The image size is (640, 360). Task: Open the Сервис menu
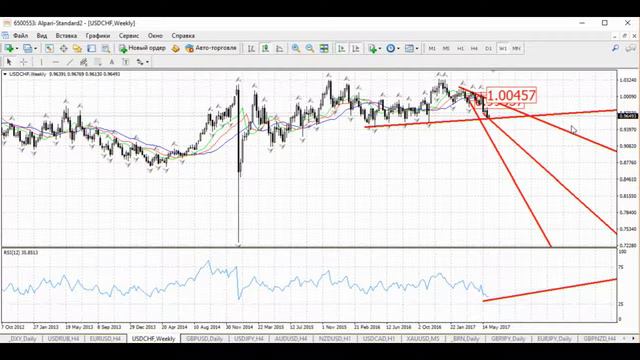129,36
